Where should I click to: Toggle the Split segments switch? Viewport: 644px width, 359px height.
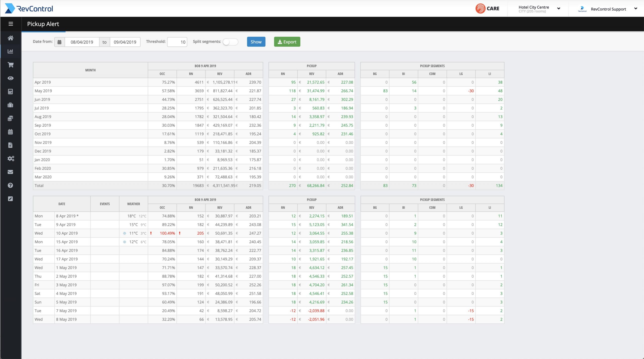pos(230,42)
